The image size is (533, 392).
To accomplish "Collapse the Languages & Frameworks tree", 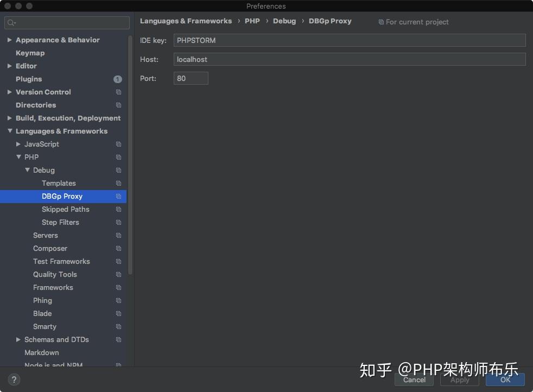I will coord(9,131).
